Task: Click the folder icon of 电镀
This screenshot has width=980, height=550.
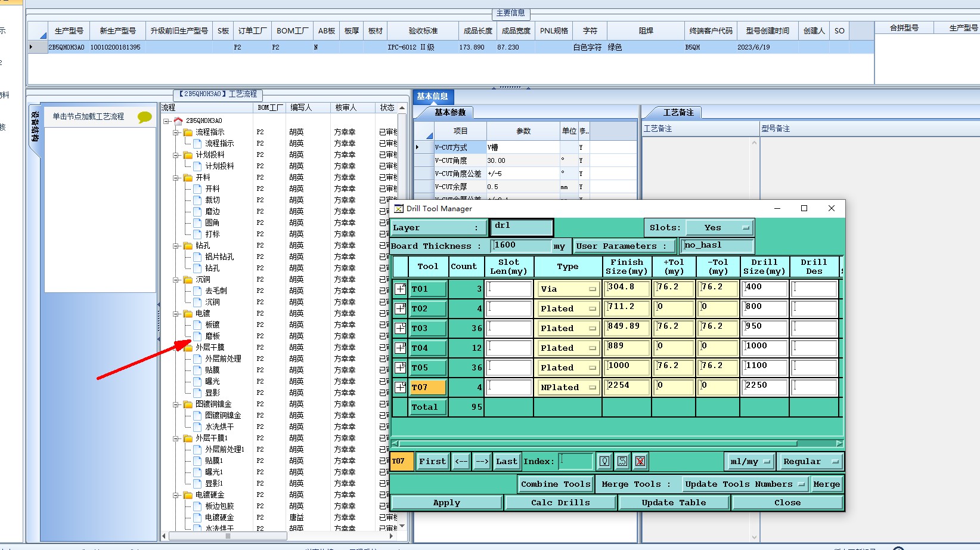Action: click(188, 314)
